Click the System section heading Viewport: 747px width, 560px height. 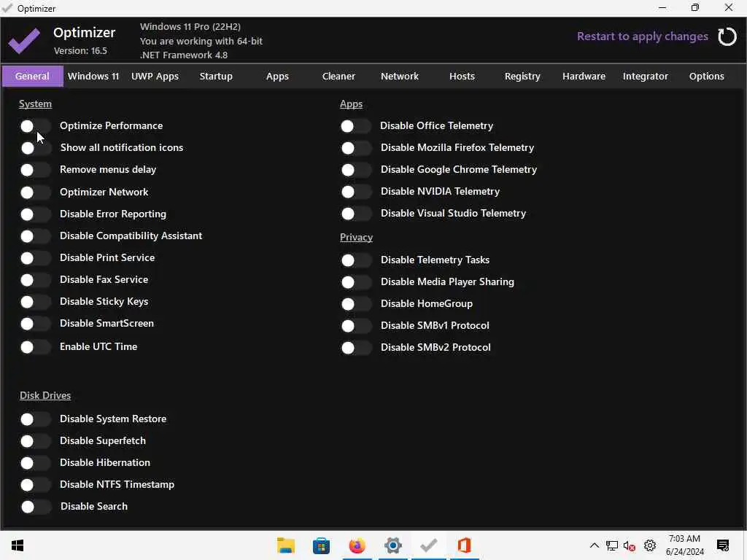click(x=35, y=104)
